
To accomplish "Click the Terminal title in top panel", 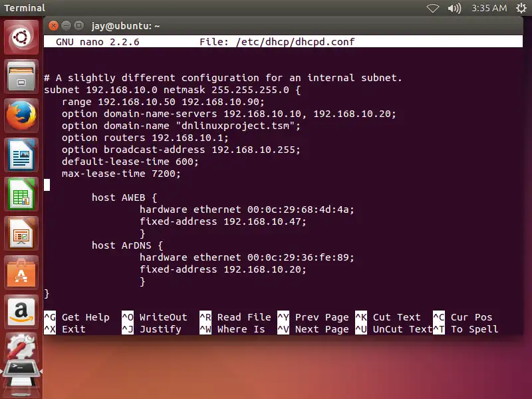I will (25, 9).
